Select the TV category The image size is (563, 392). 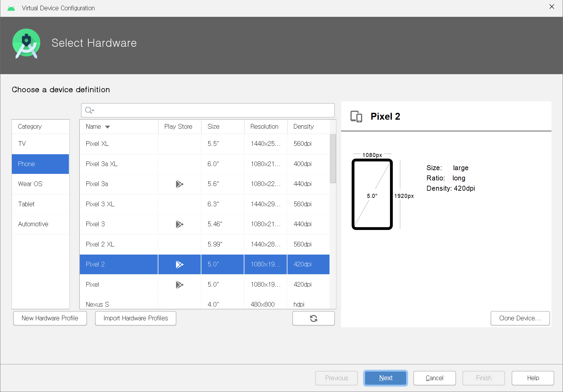[41, 144]
